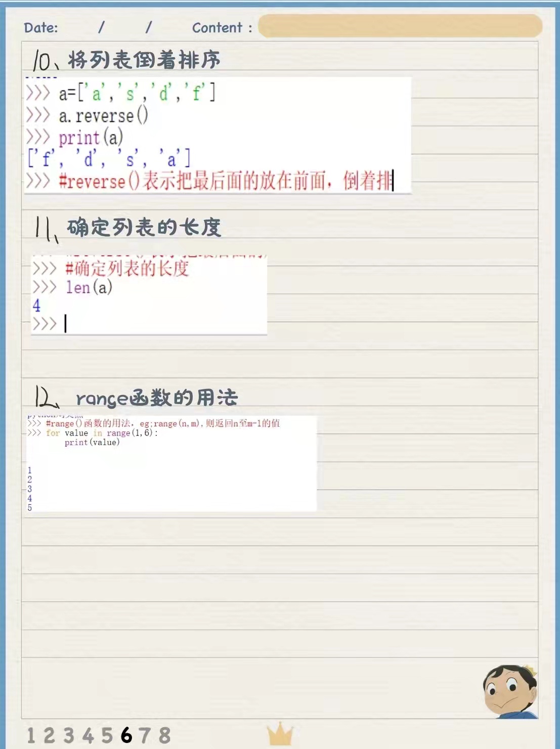Click the page number 3
The height and width of the screenshot is (749, 560).
pos(69,735)
